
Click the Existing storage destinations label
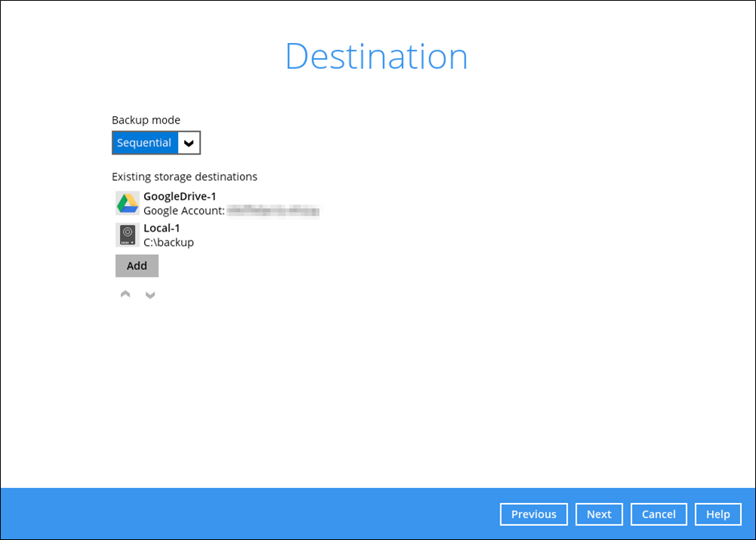[x=184, y=176]
